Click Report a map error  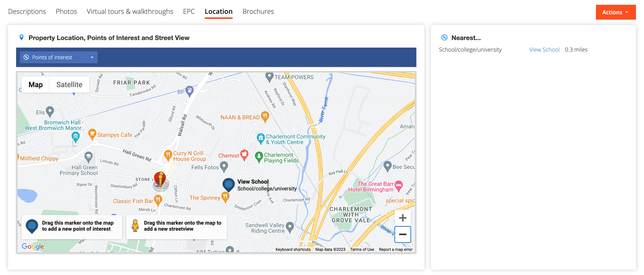[396, 249]
